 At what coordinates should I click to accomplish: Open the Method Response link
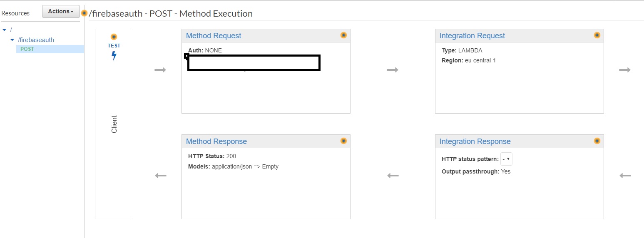tap(216, 141)
